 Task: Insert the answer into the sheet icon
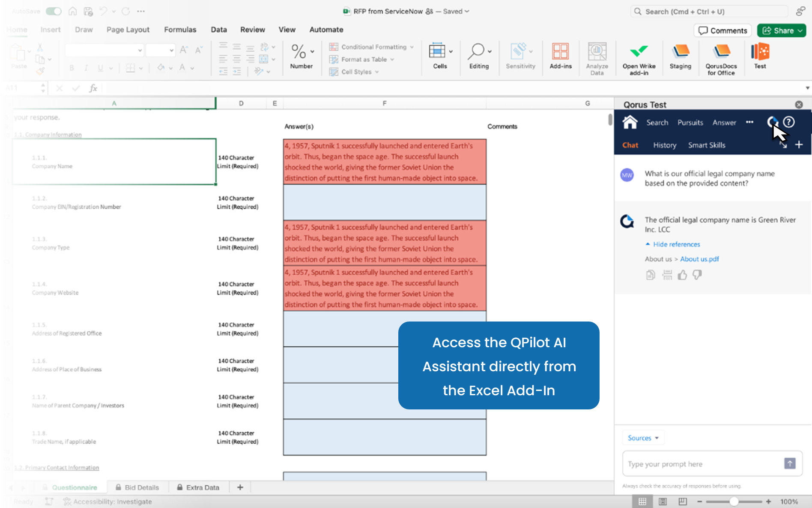pos(667,275)
